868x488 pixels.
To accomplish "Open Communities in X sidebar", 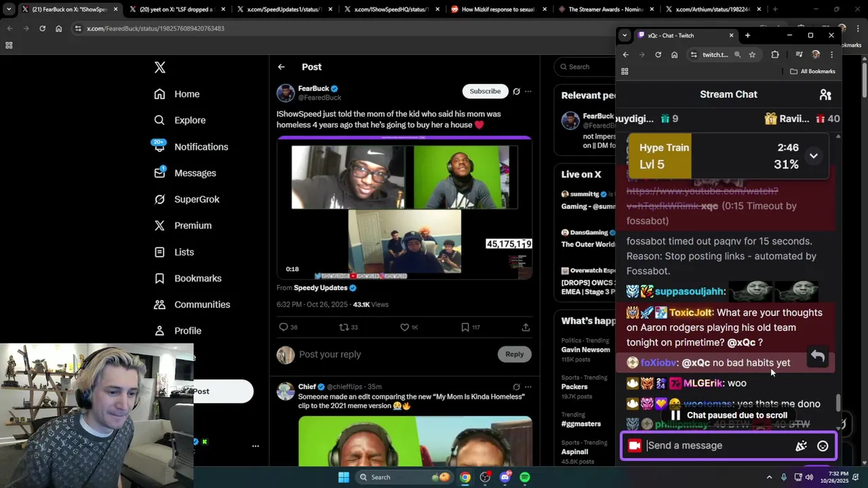I will [192, 305].
